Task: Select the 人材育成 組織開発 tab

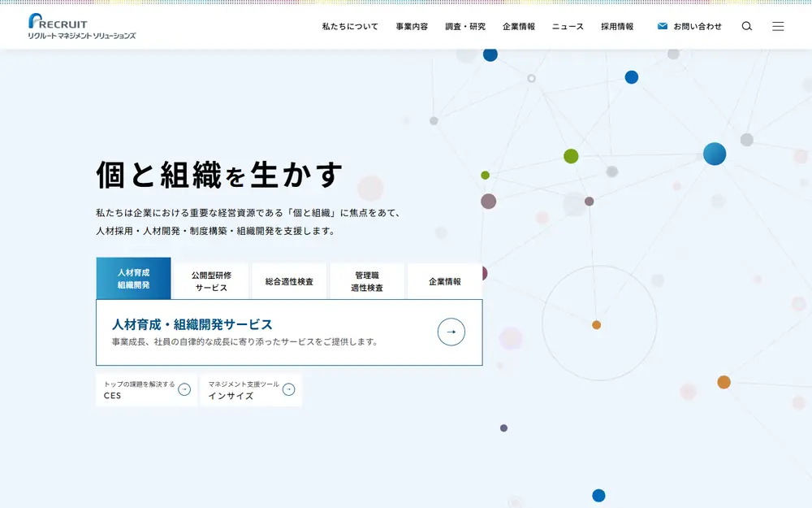Action: [x=134, y=278]
